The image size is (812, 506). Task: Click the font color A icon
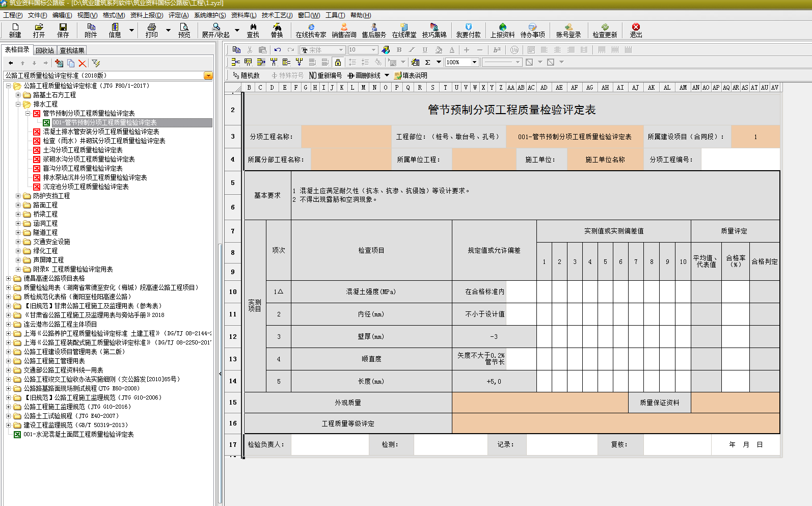point(452,49)
